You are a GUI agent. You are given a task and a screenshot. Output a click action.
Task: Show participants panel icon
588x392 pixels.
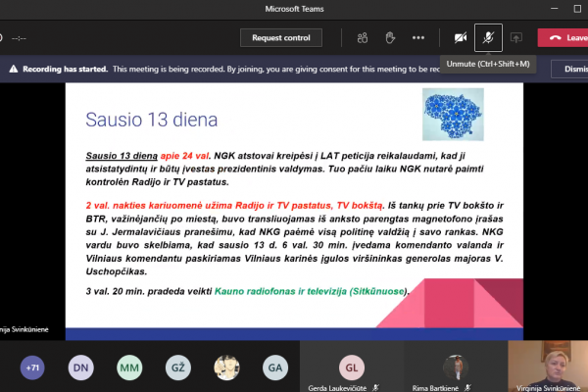pos(363,38)
